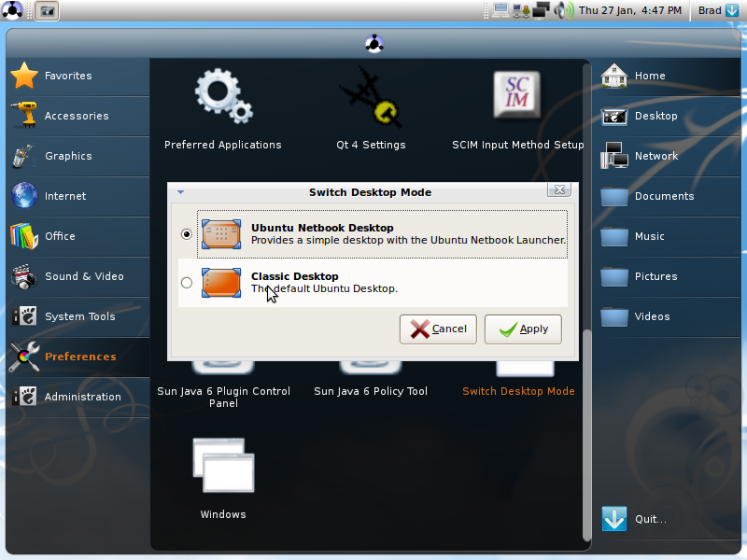Click Sun Java 6 Policy Tool label
This screenshot has height=560, width=747.
pos(371,391)
